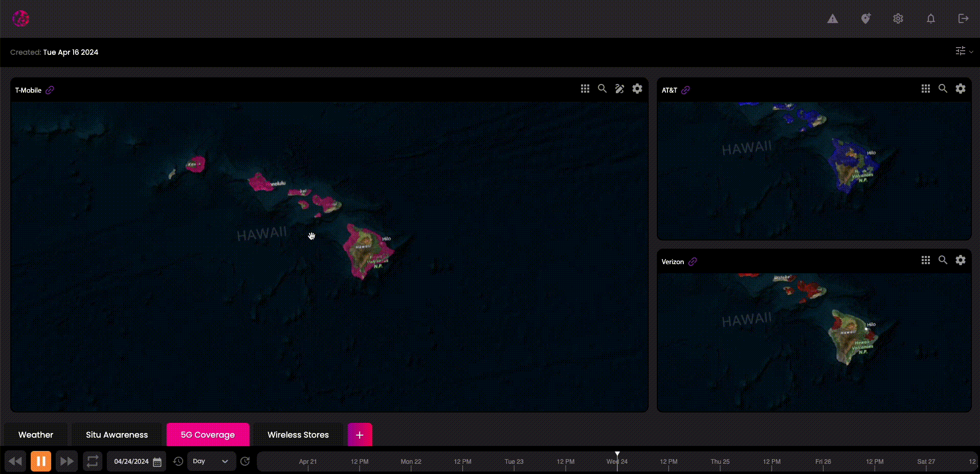Click Tue 23 on the timeline
The image size is (980, 474).
[x=514, y=461]
